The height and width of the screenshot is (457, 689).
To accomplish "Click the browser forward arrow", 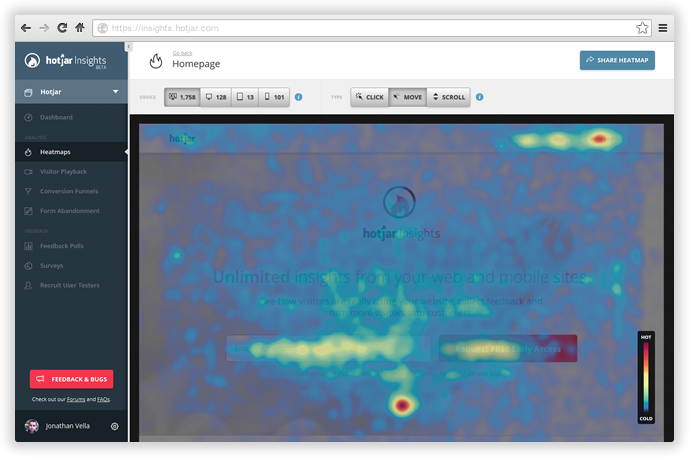I will tap(44, 28).
